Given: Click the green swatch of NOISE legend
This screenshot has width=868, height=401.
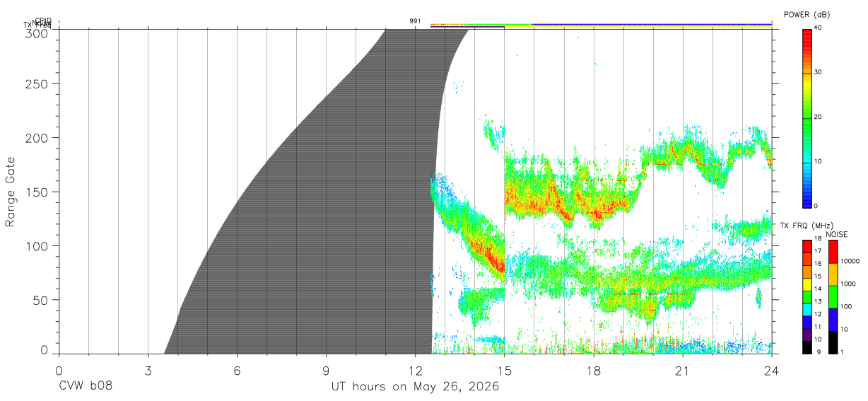Looking at the screenshot, I should [x=833, y=297].
